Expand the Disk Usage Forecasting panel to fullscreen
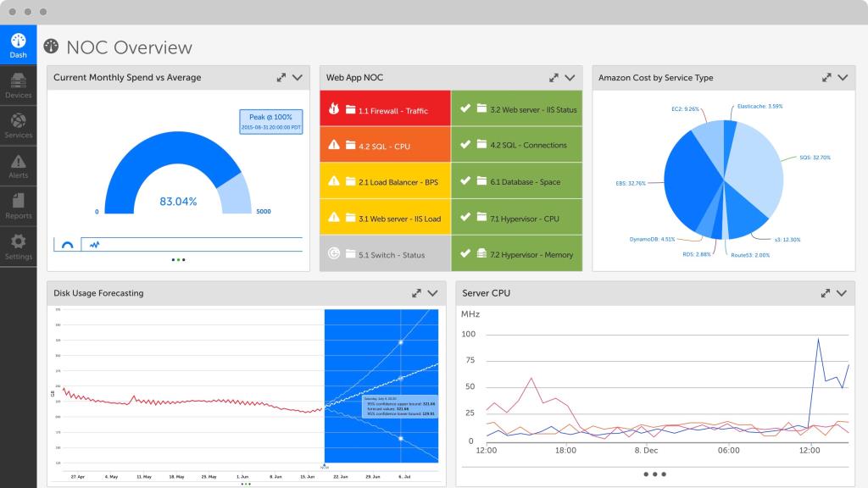This screenshot has width=868, height=488. [415, 293]
